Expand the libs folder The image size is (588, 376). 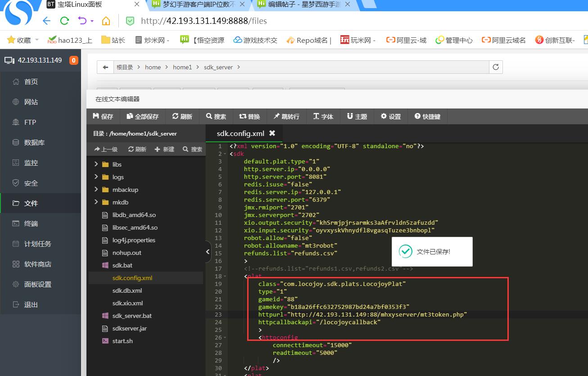pos(96,164)
